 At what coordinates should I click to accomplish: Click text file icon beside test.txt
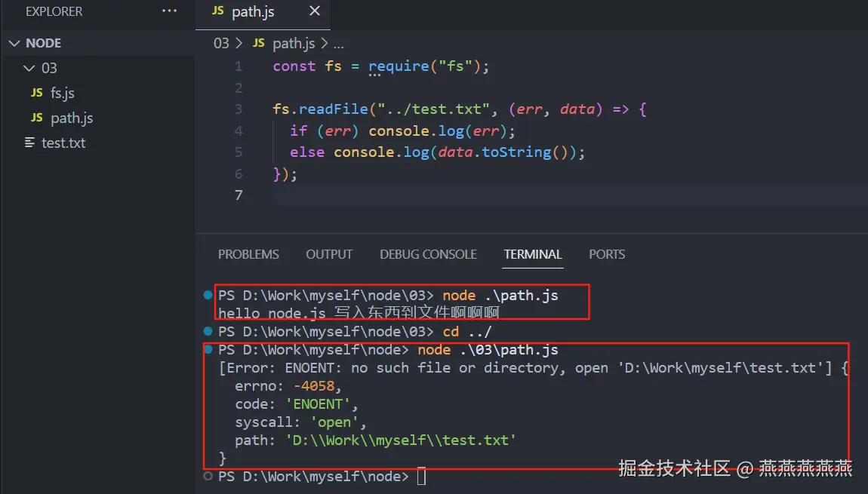[x=30, y=143]
